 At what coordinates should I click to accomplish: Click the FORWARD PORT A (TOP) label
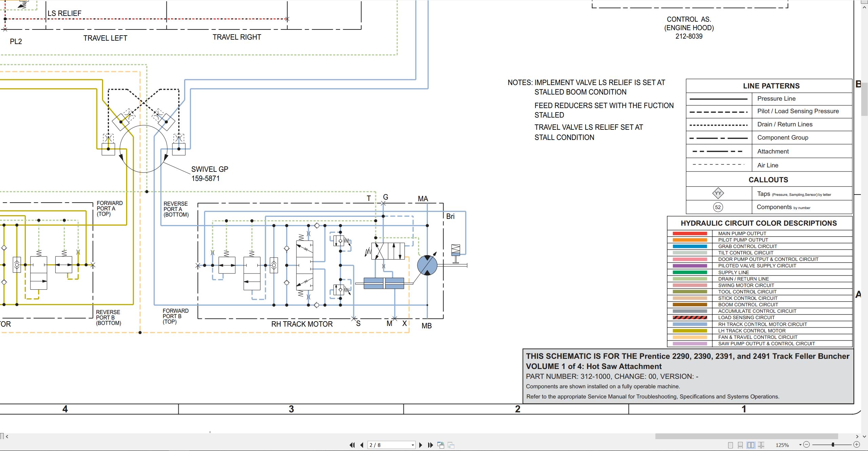pos(110,208)
